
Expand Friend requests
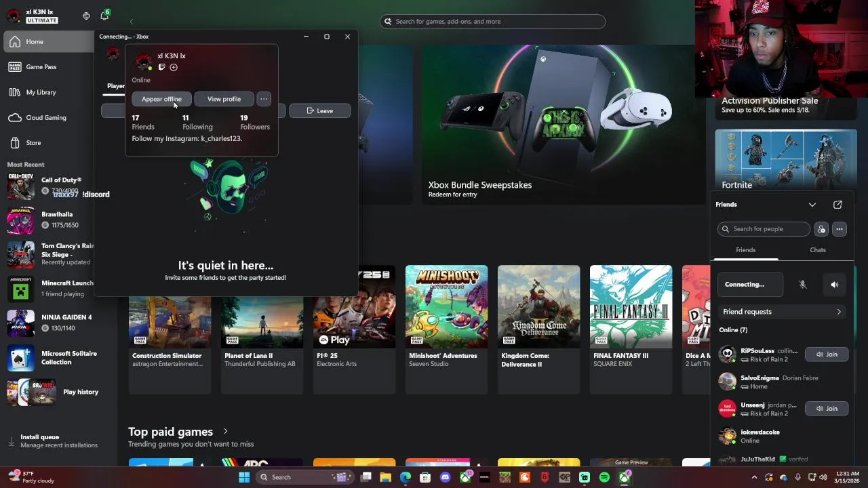click(783, 312)
